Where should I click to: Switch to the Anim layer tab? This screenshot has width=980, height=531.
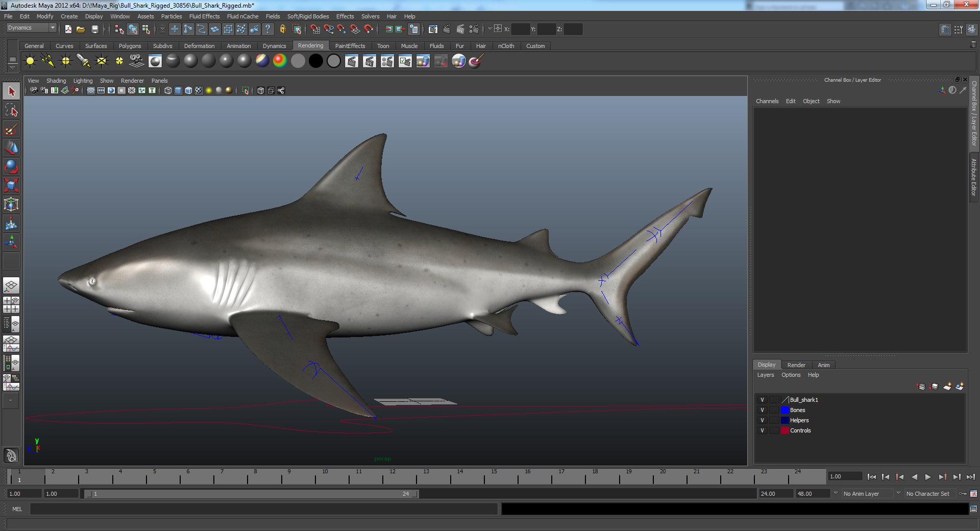(x=823, y=365)
